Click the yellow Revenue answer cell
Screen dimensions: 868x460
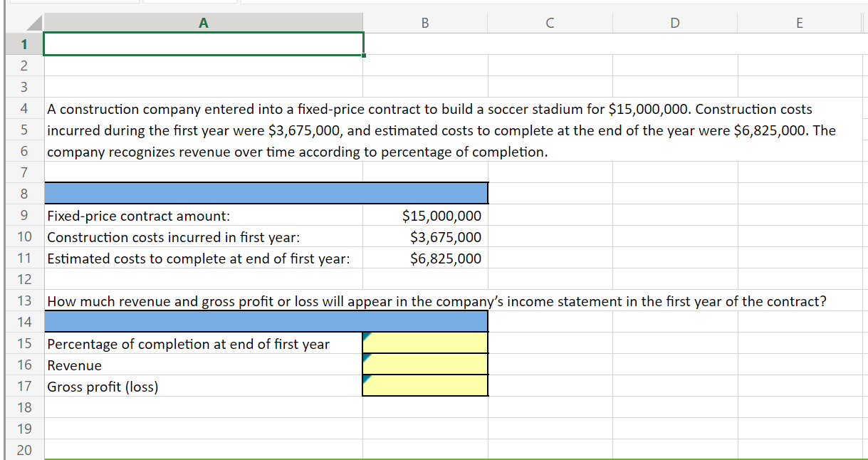[x=425, y=365]
